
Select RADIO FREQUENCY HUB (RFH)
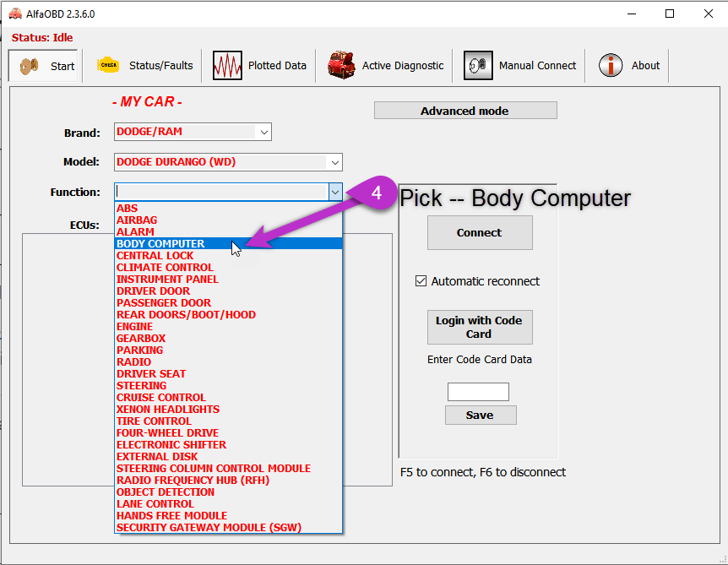tap(228, 481)
